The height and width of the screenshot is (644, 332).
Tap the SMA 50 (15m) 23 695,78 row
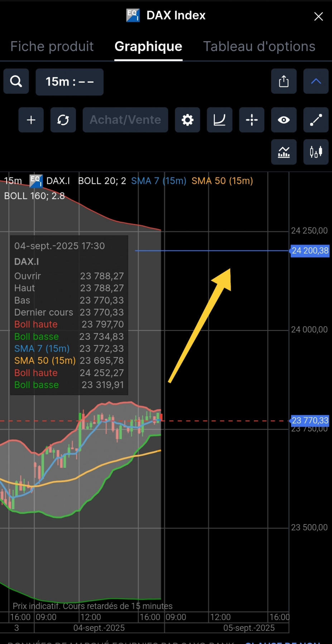69,361
